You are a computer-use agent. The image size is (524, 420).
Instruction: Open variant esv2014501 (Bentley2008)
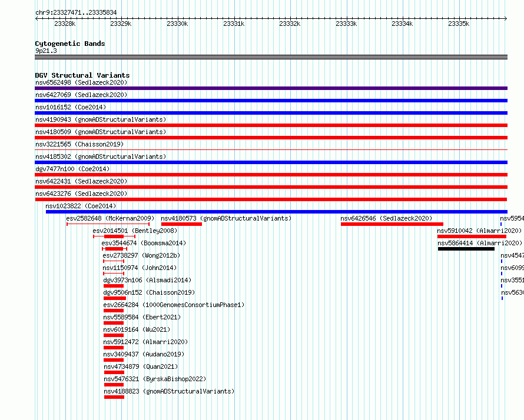(x=135, y=231)
